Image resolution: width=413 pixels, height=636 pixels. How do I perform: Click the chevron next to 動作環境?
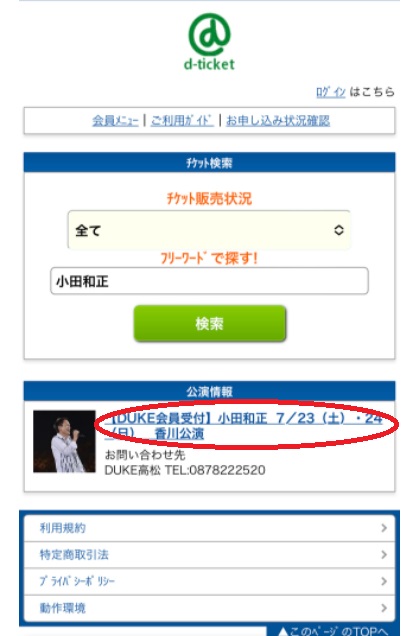pyautogui.click(x=384, y=608)
